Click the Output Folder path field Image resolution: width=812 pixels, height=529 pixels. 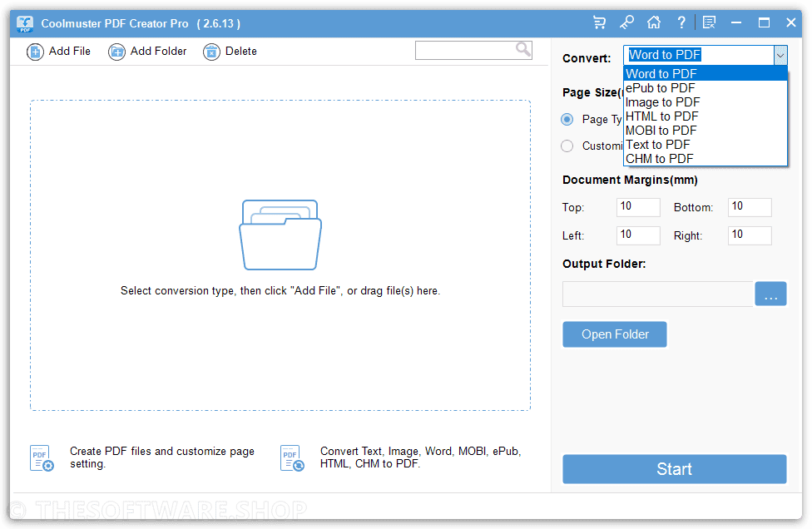pyautogui.click(x=658, y=294)
